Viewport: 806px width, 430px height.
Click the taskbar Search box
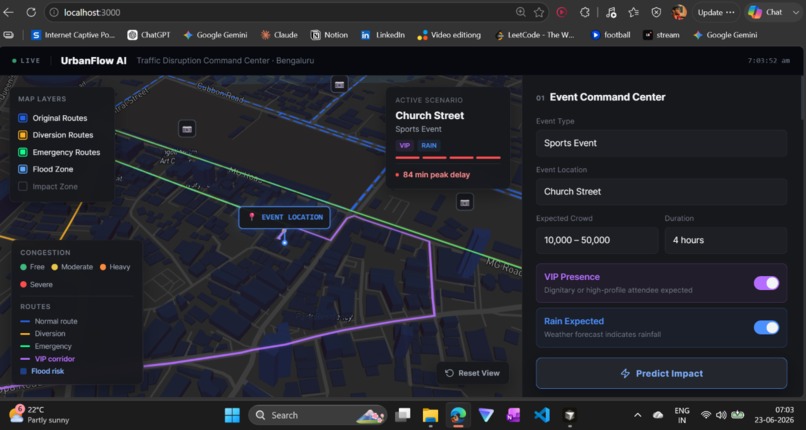tap(319, 415)
